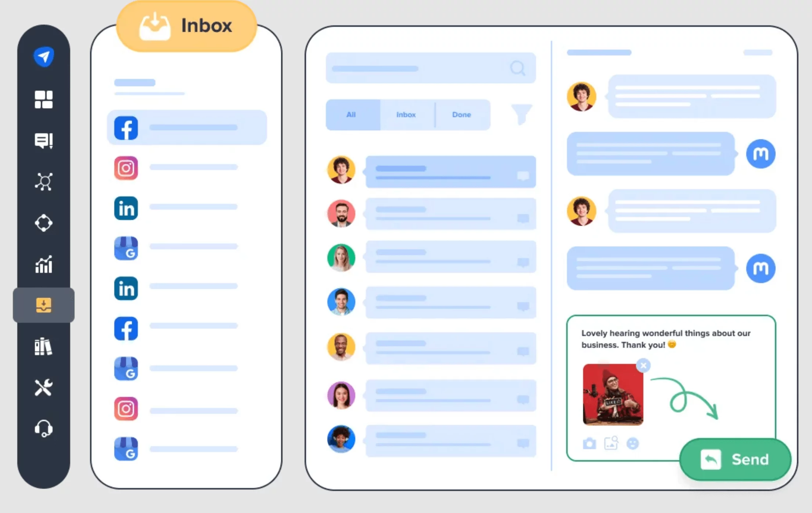Open the dashboard grid panel icon
The image size is (812, 513).
[44, 98]
